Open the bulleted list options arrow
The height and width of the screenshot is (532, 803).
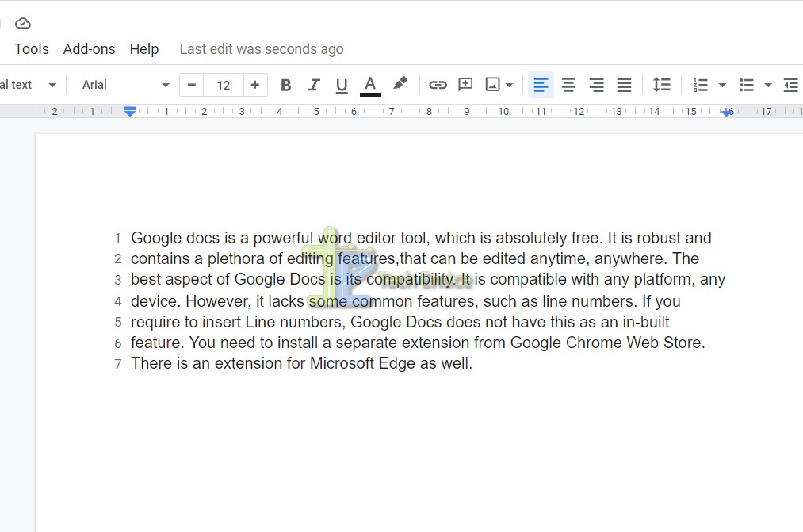767,85
